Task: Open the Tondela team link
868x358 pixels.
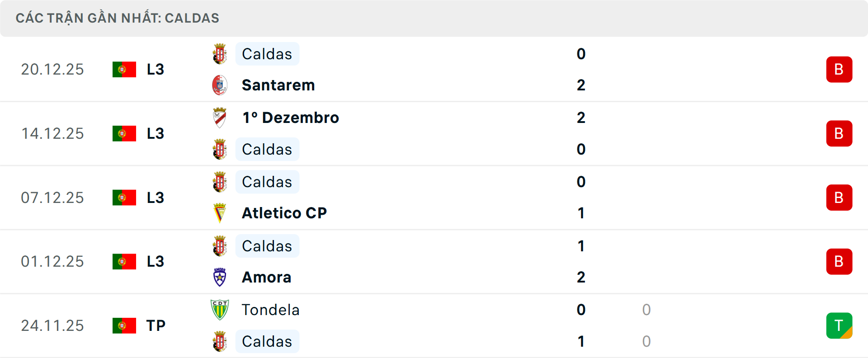Action: click(x=270, y=310)
